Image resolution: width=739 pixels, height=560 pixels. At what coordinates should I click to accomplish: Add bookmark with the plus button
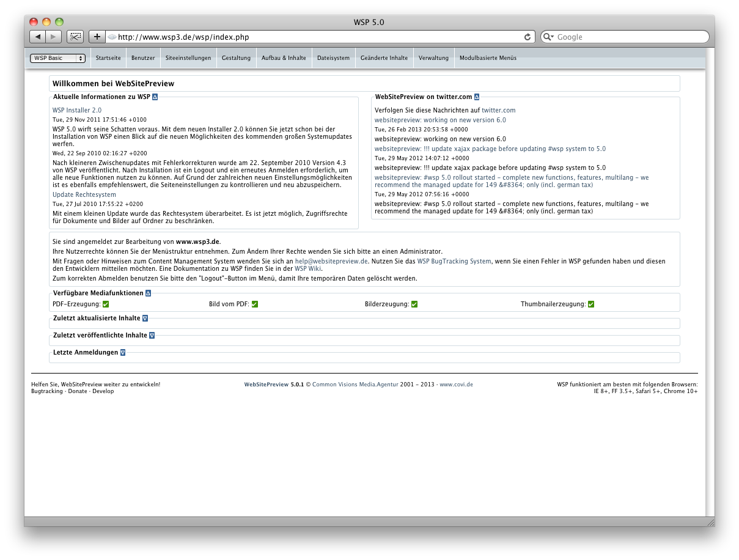97,37
